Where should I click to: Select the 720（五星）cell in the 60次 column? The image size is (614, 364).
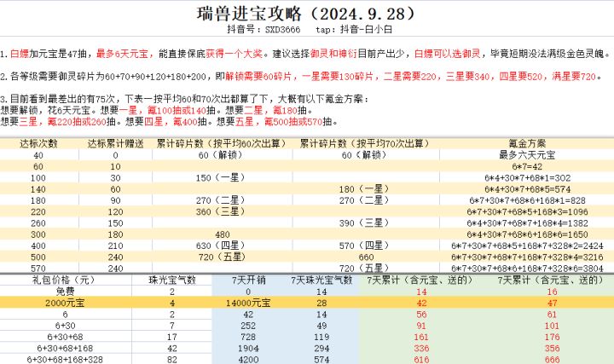pos(222,257)
